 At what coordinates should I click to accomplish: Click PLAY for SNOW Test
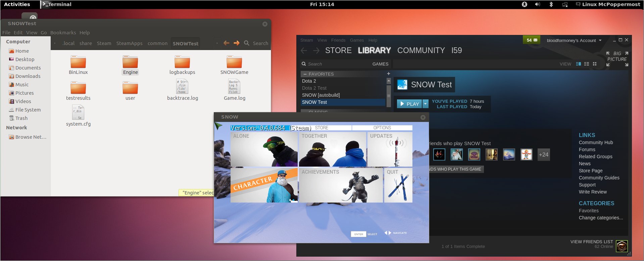tap(409, 104)
